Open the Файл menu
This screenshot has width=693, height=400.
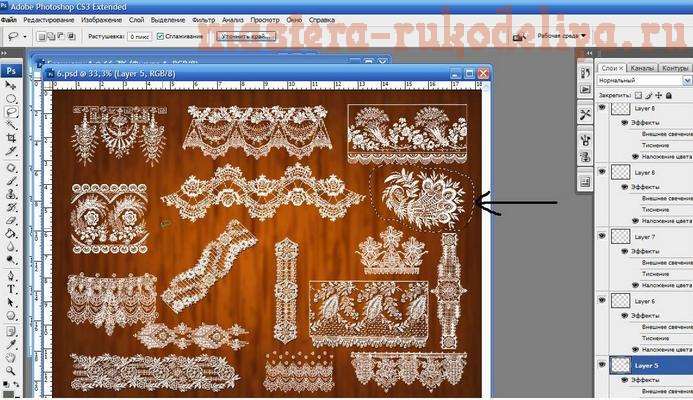[x=8, y=20]
